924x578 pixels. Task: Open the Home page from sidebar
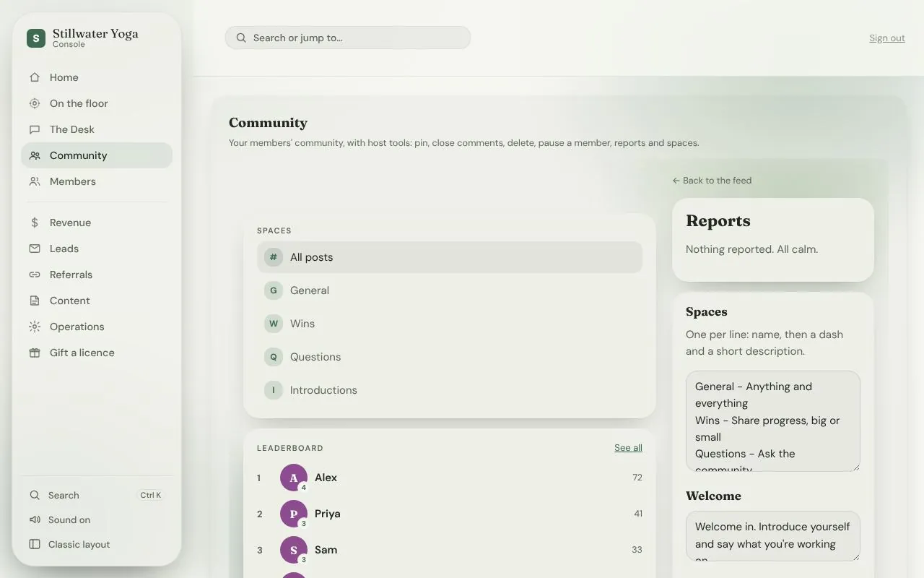tap(97, 77)
